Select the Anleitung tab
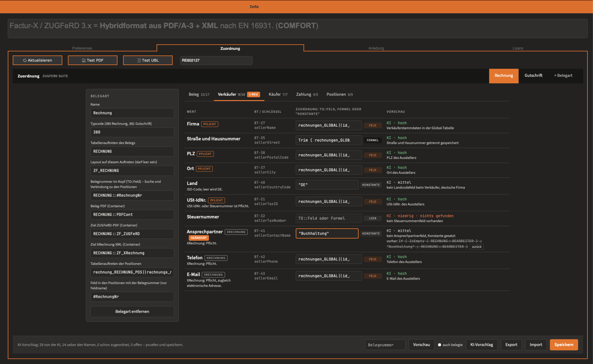The height and width of the screenshot is (364, 593). pos(376,48)
